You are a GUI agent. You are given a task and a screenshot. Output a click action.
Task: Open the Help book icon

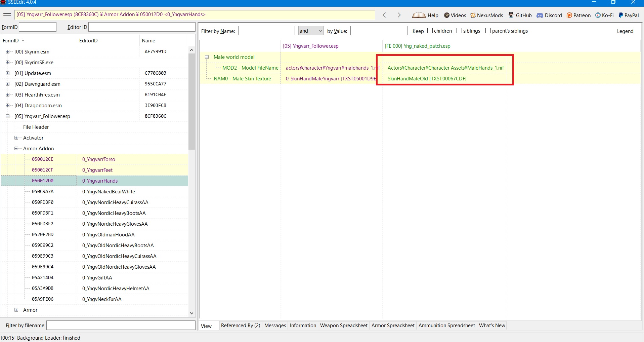coord(419,15)
